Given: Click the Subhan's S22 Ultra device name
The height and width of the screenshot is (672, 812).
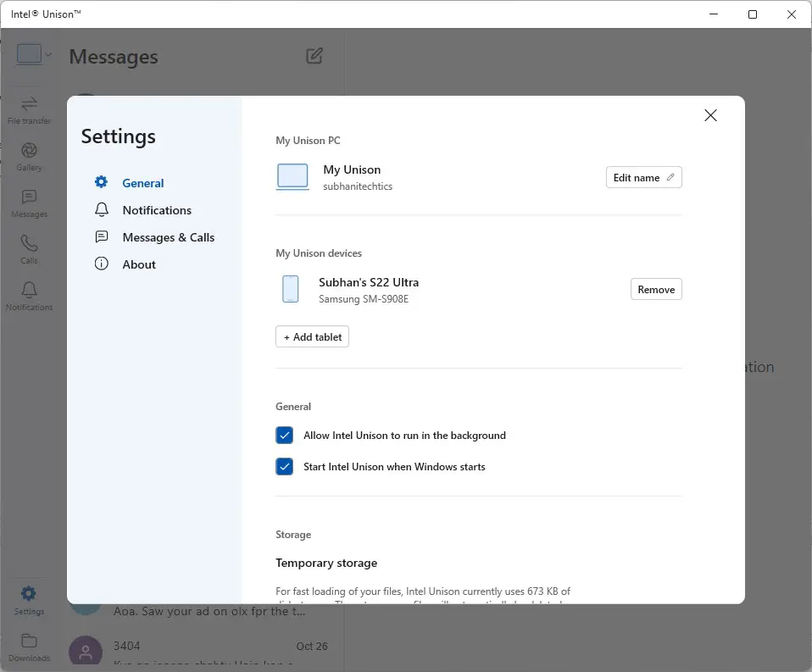Looking at the screenshot, I should coord(369,283).
